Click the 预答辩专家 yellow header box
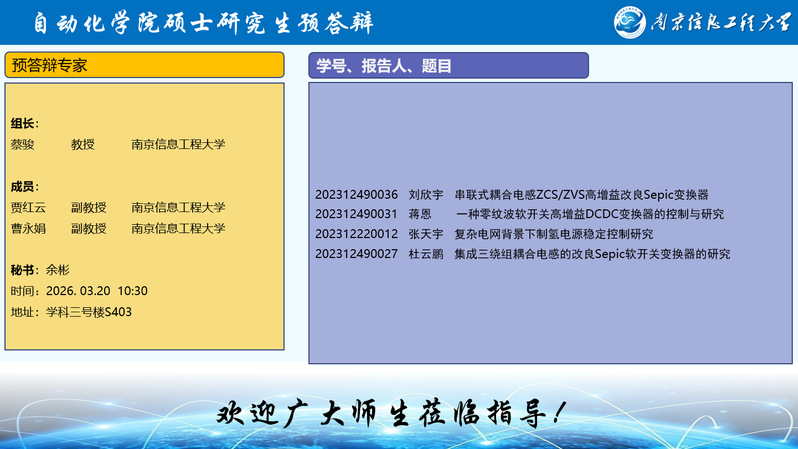Image resolution: width=798 pixels, height=449 pixels. pyautogui.click(x=145, y=65)
